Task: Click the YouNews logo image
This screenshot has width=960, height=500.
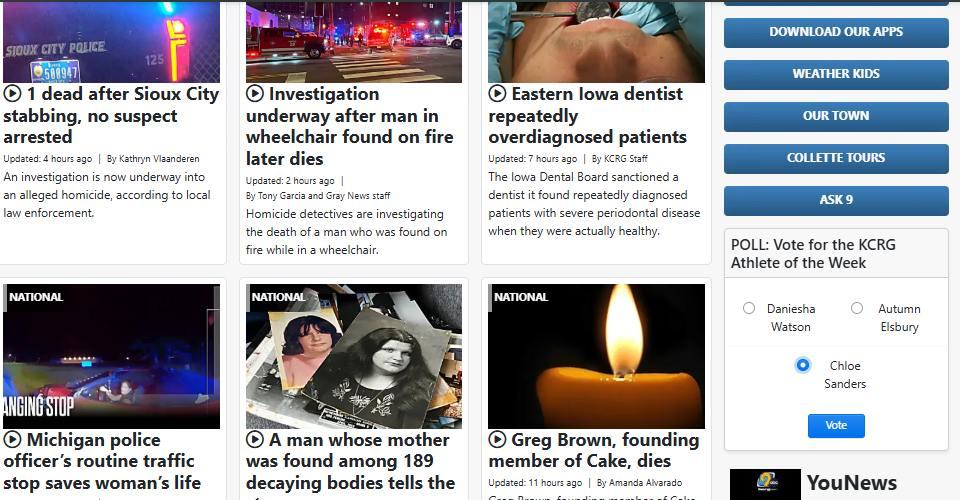Action: point(765,484)
